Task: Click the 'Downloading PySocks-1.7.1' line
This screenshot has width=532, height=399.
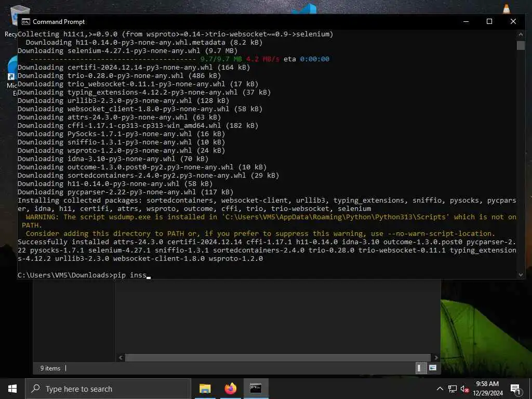Action: pyautogui.click(x=121, y=134)
